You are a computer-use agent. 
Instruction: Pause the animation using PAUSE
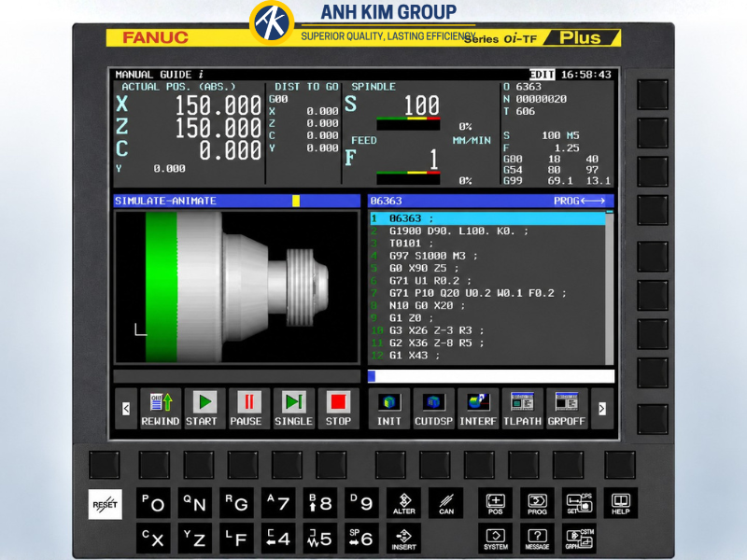[x=248, y=409]
